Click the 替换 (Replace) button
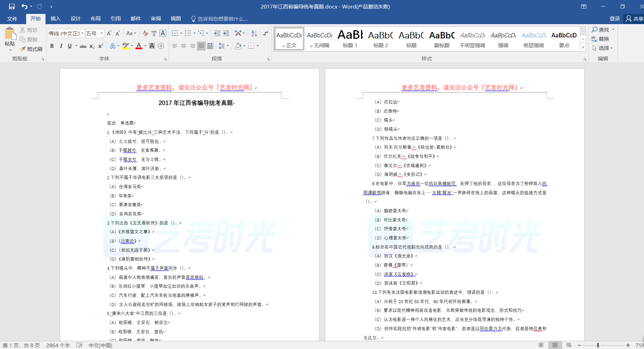The image size is (644, 349). [600, 39]
